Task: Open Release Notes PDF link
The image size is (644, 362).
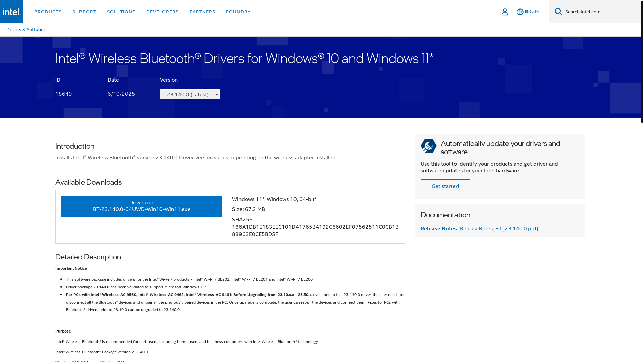Action: click(x=479, y=228)
